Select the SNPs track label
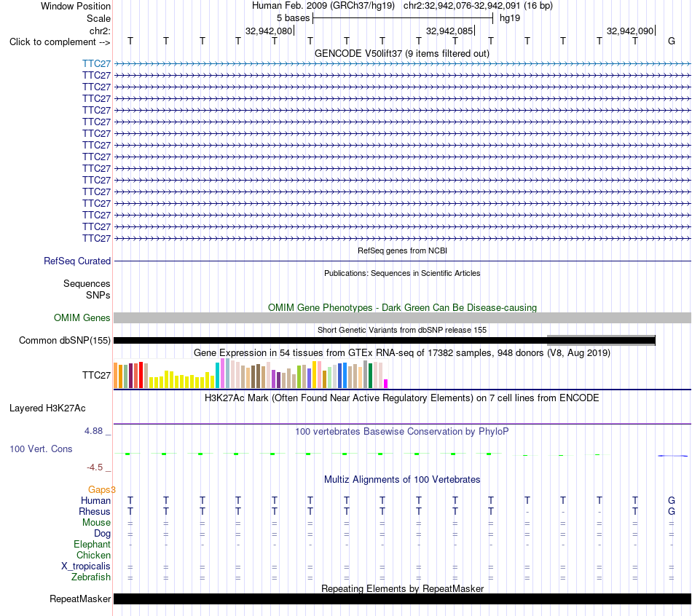The width and height of the screenshot is (692, 616). point(98,295)
